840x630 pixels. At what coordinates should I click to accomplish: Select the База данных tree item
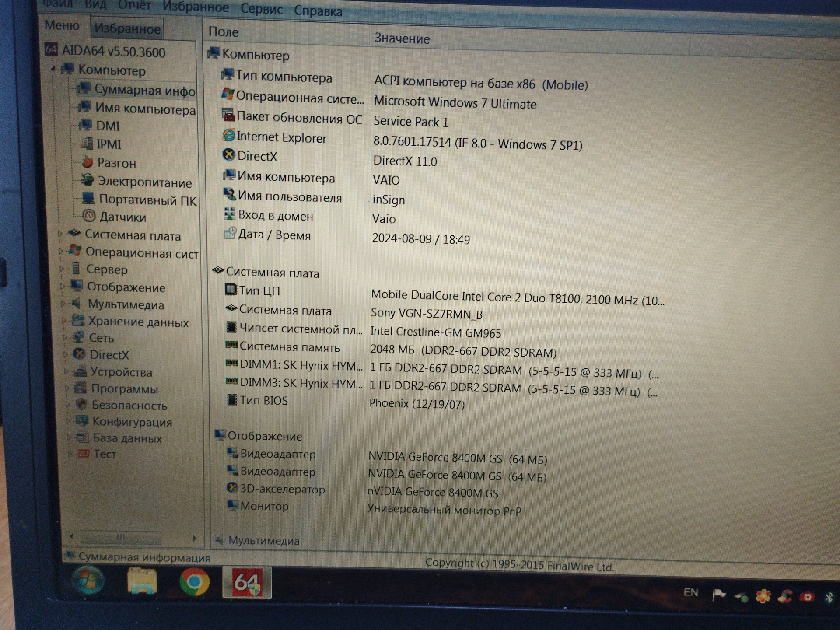[119, 437]
